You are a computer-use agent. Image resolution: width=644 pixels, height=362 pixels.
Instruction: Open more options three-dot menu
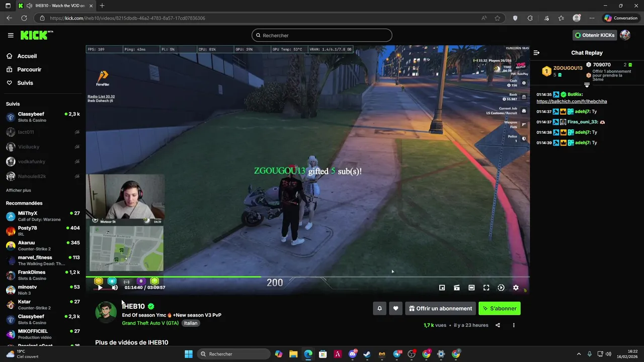tap(514, 325)
